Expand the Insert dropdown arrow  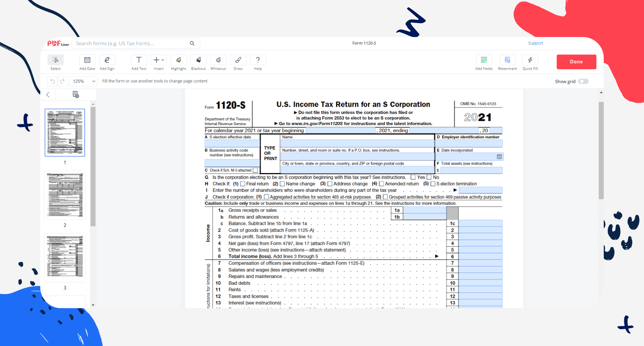163,60
